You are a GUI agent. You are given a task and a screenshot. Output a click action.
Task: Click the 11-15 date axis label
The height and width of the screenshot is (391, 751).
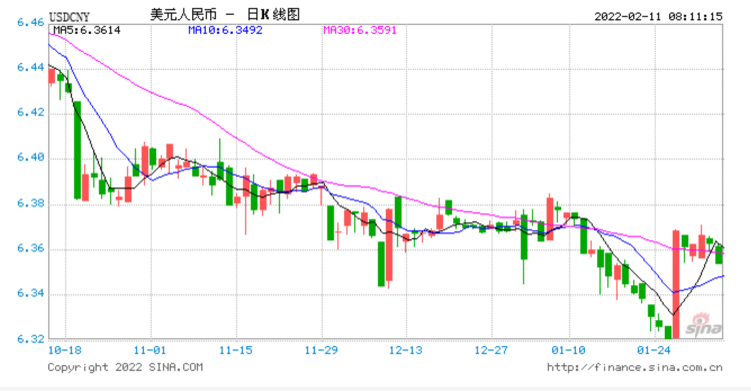pos(235,350)
